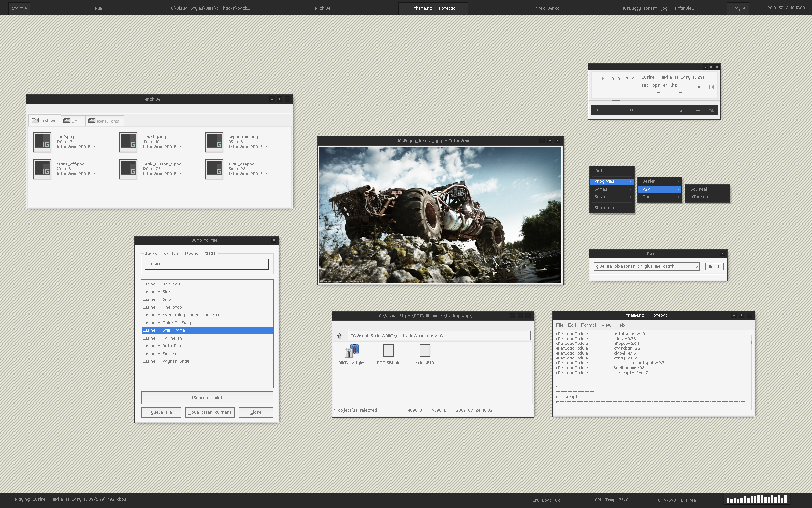Screen dimensions: 812x508
Task: Select the separator.png thumbnail
Action: 214,142
